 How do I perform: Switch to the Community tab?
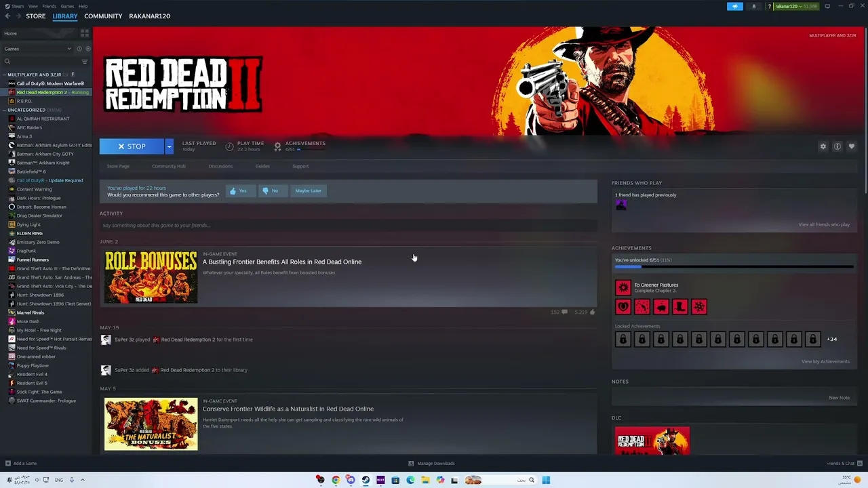coord(103,16)
